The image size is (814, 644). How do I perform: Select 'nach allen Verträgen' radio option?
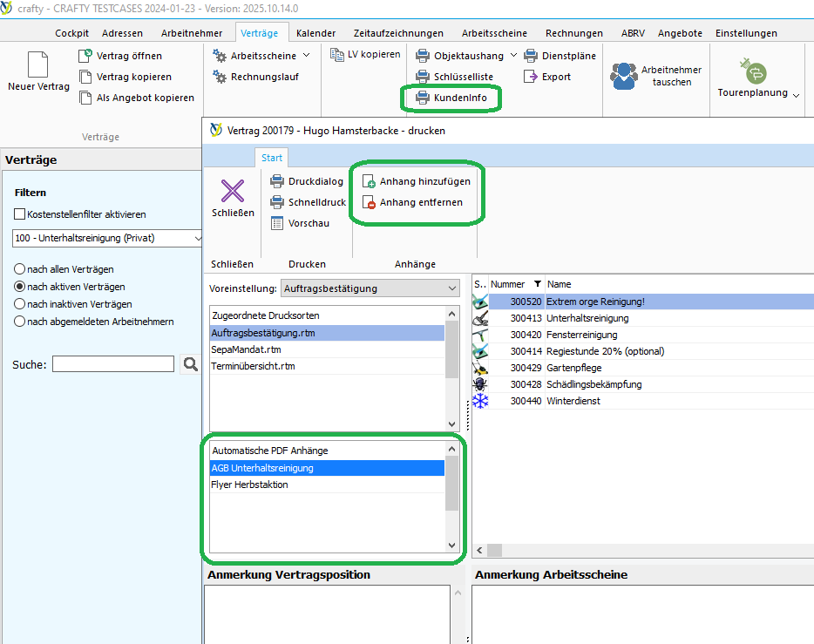click(x=19, y=269)
